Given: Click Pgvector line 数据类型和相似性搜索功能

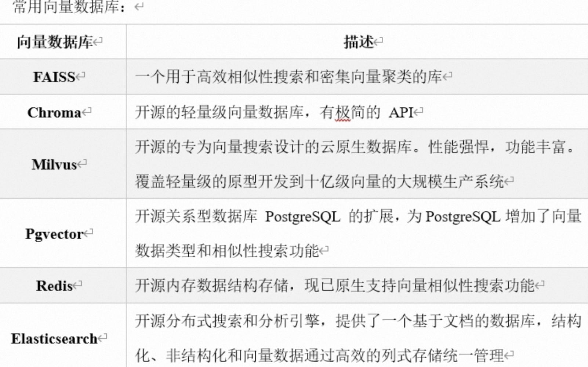Looking at the screenshot, I should coord(227,251).
